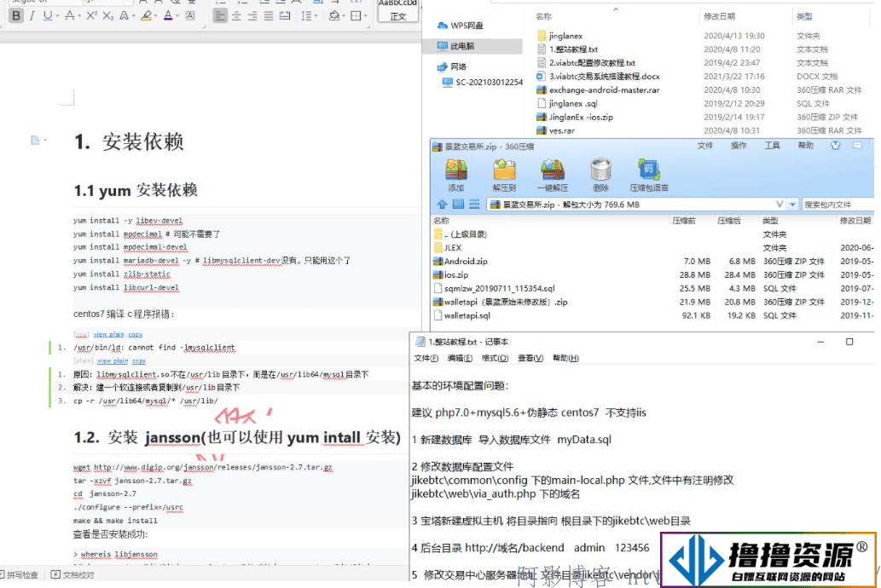Select sqmlzw_20190711_115354.sql in the archive

tap(494, 288)
